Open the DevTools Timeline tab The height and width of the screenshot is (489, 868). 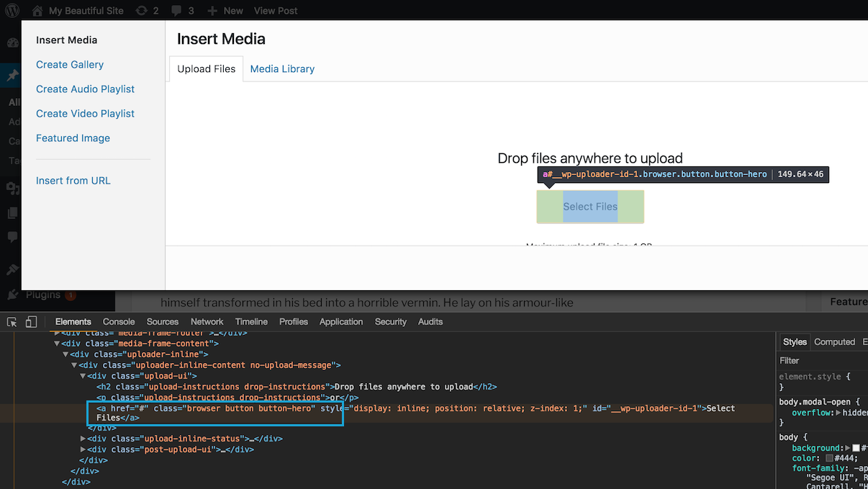pyautogui.click(x=251, y=322)
